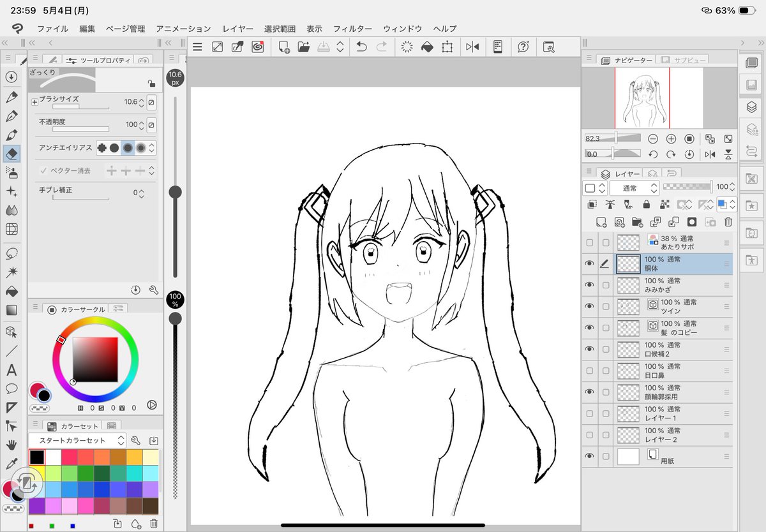The height and width of the screenshot is (532, 766).
Task: Select the Airbrush tool
Action: (x=11, y=172)
